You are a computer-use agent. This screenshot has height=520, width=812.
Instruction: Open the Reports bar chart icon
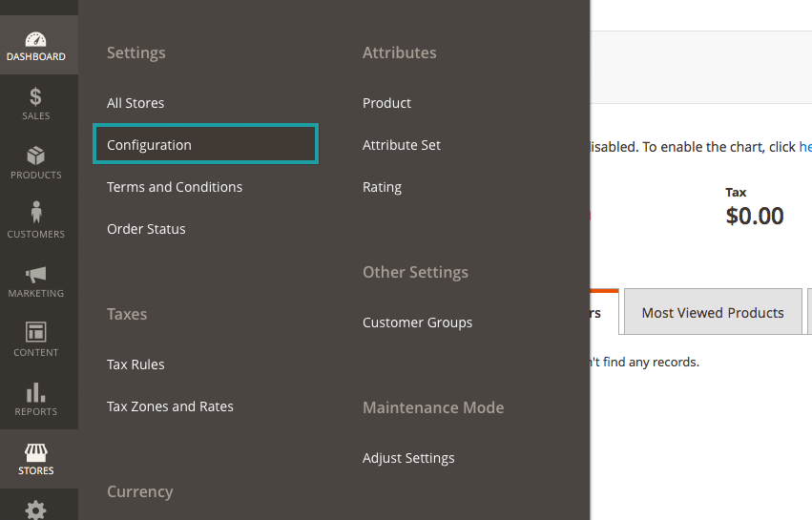[36, 392]
